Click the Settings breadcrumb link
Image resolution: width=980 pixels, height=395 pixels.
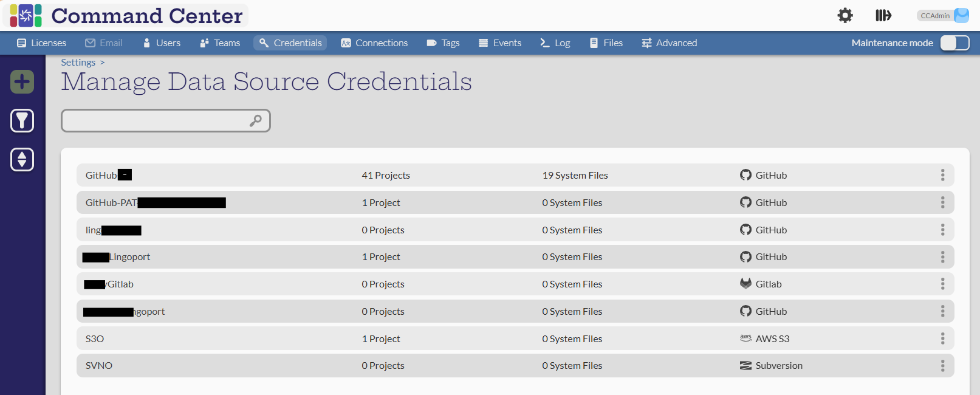78,63
